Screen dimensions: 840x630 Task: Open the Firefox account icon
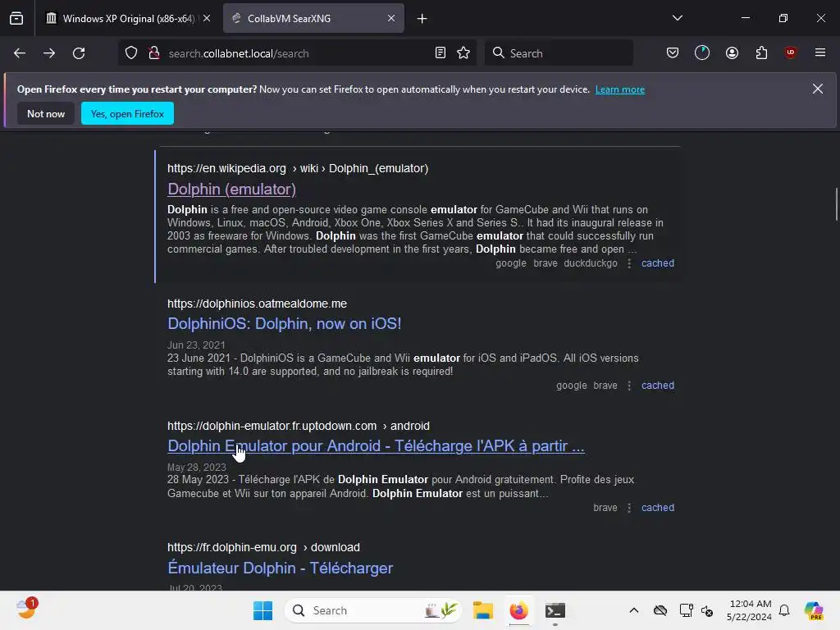[732, 53]
